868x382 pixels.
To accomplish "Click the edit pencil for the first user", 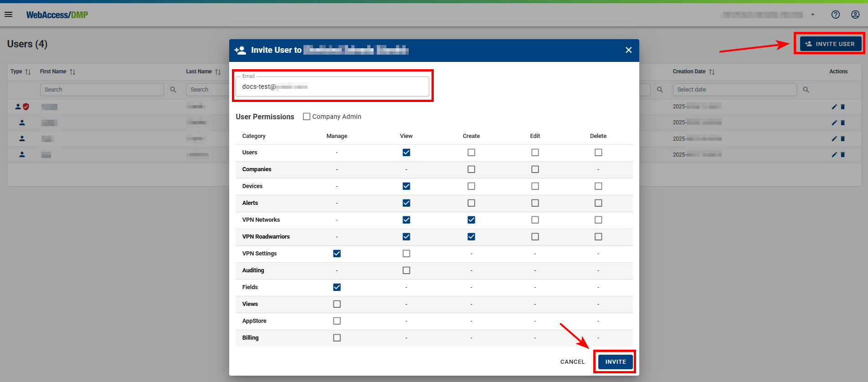I will click(x=834, y=107).
